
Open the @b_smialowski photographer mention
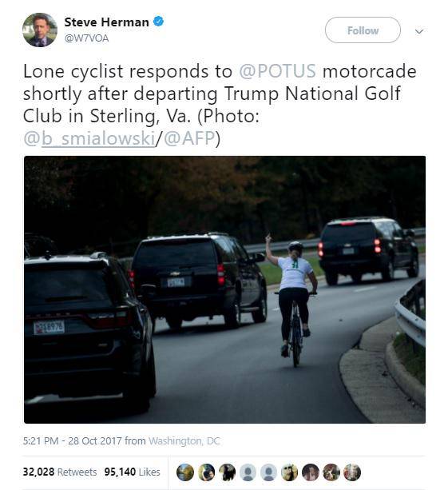pos(89,138)
